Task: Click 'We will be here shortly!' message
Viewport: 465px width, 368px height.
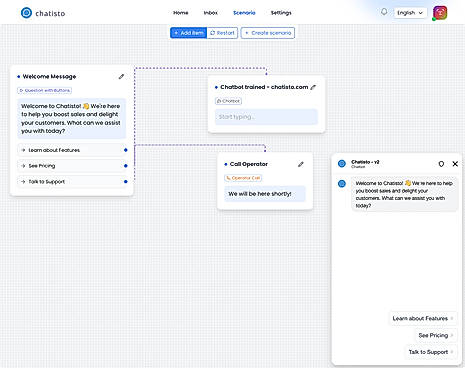Action: tap(265, 194)
